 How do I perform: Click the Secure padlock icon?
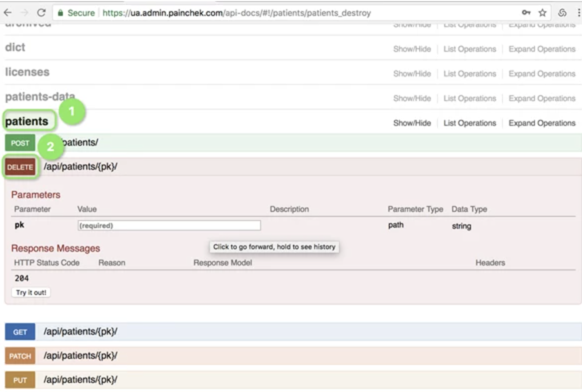tap(60, 13)
